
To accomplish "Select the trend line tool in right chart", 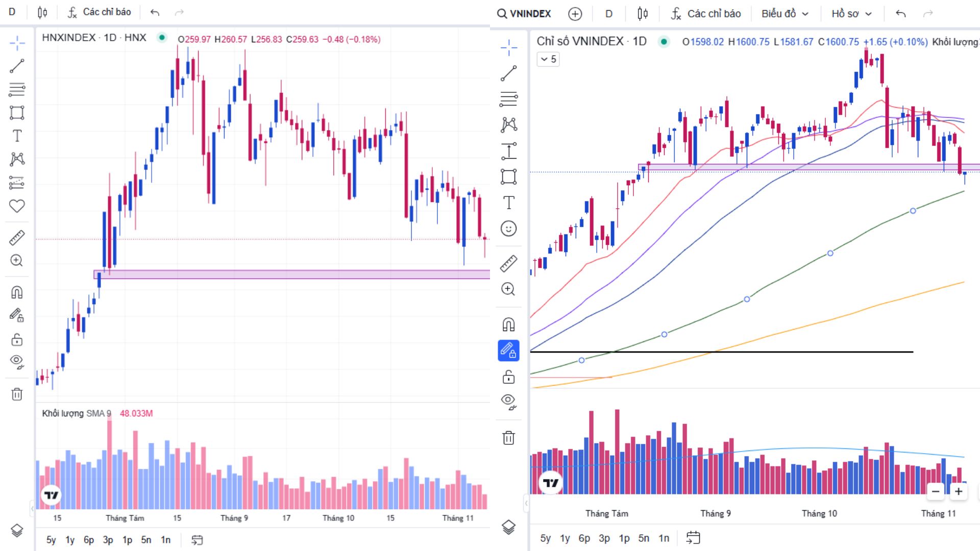I will click(x=508, y=73).
